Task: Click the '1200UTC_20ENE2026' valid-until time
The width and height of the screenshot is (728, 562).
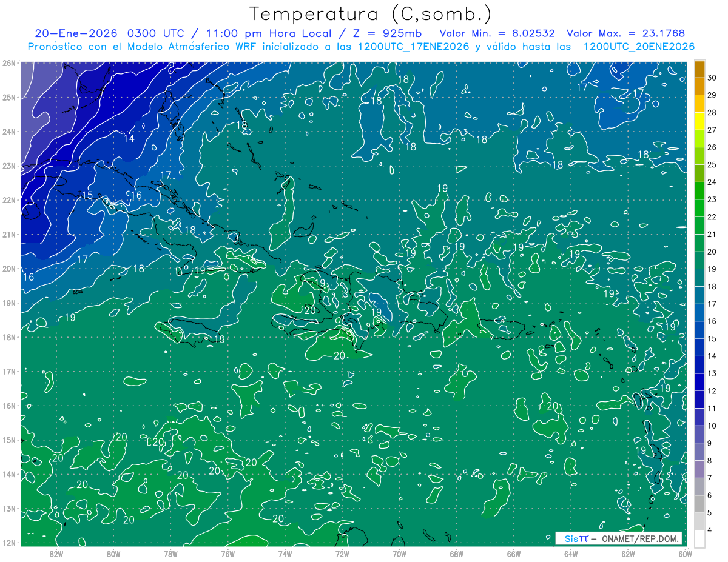Action: coord(639,47)
